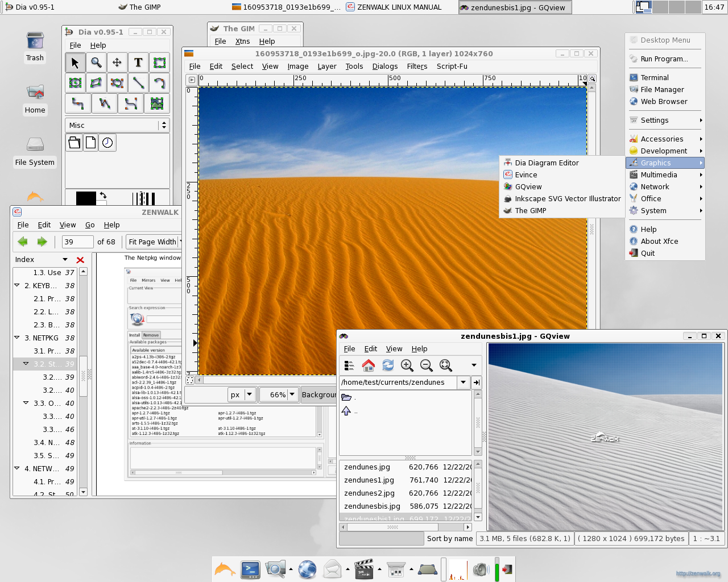728x582 pixels.
Task: Click the speaker volume icon in bottom panel
Action: 481,569
